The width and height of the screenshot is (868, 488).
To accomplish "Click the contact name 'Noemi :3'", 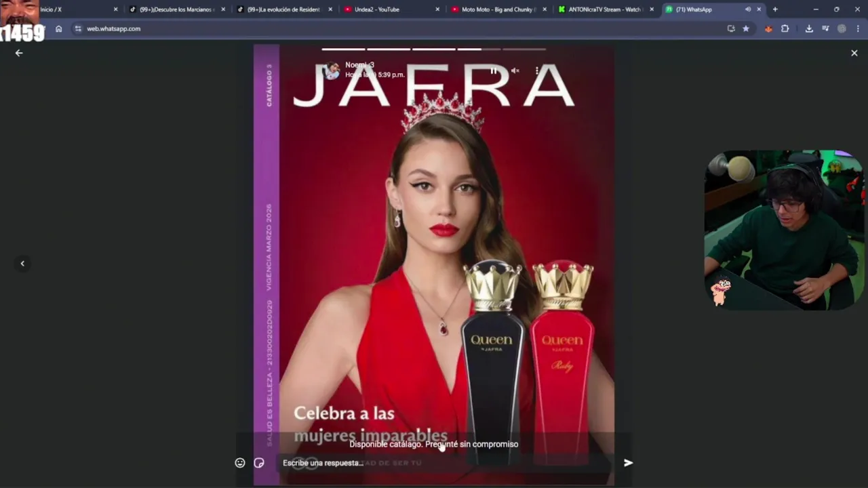I will pyautogui.click(x=359, y=65).
